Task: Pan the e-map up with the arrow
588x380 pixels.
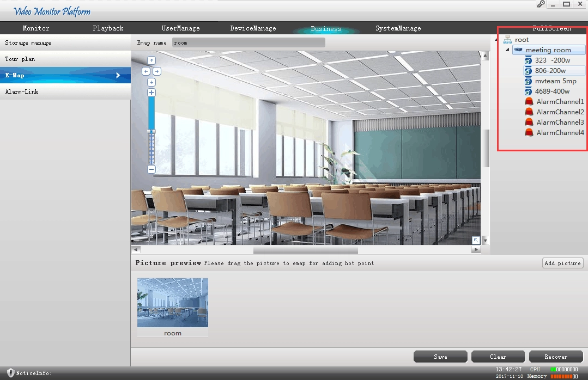Action: [151, 60]
